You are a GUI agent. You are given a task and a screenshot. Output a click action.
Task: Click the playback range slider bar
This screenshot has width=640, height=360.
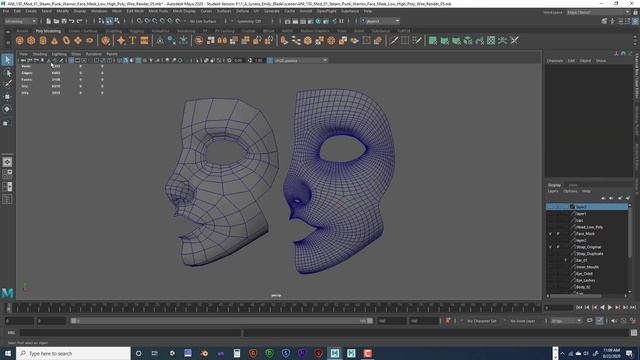[222, 321]
